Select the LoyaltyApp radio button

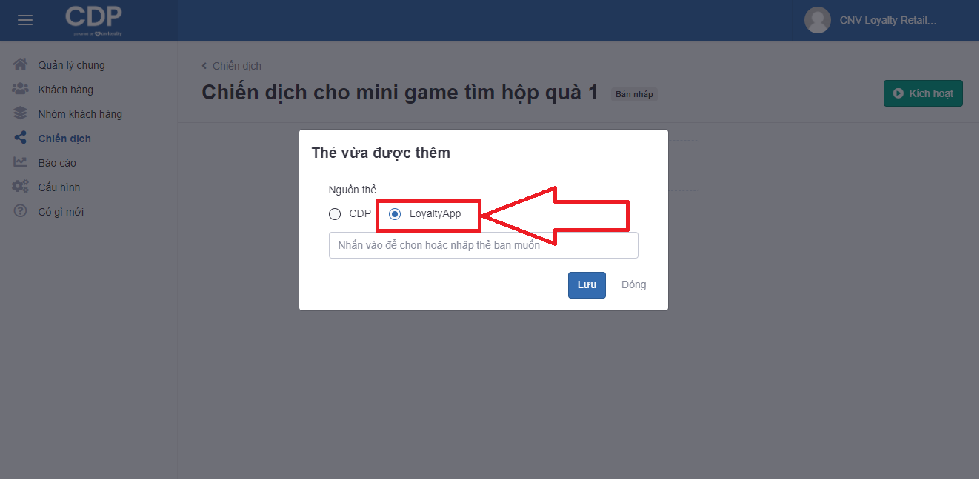coord(395,214)
